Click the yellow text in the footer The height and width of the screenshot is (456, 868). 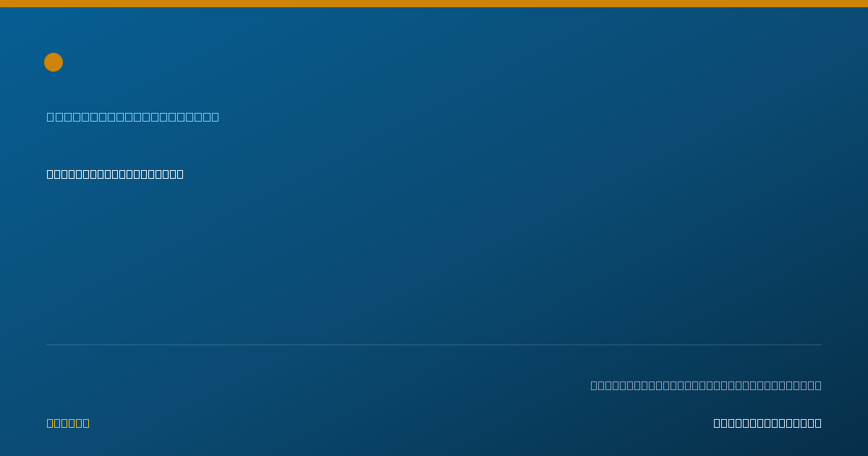coord(68,423)
